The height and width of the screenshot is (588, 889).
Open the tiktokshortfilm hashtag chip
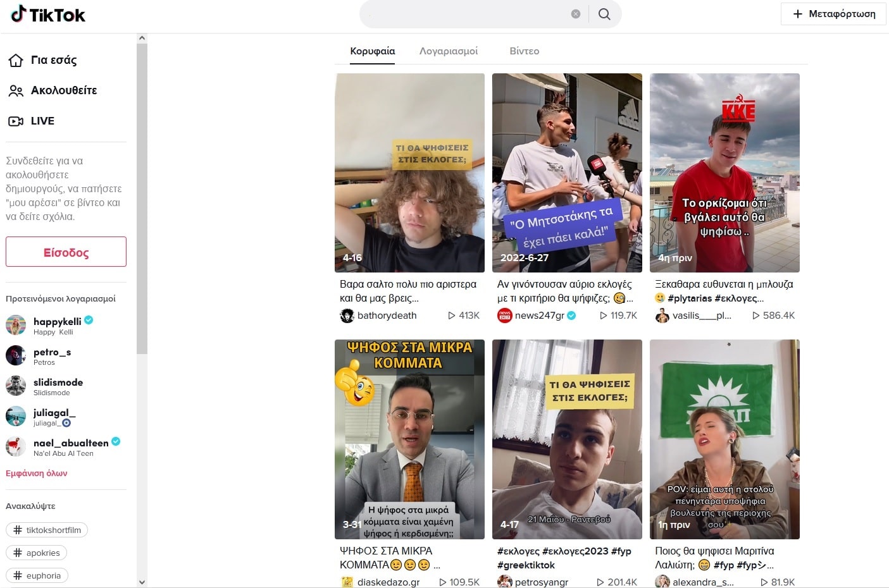47,530
